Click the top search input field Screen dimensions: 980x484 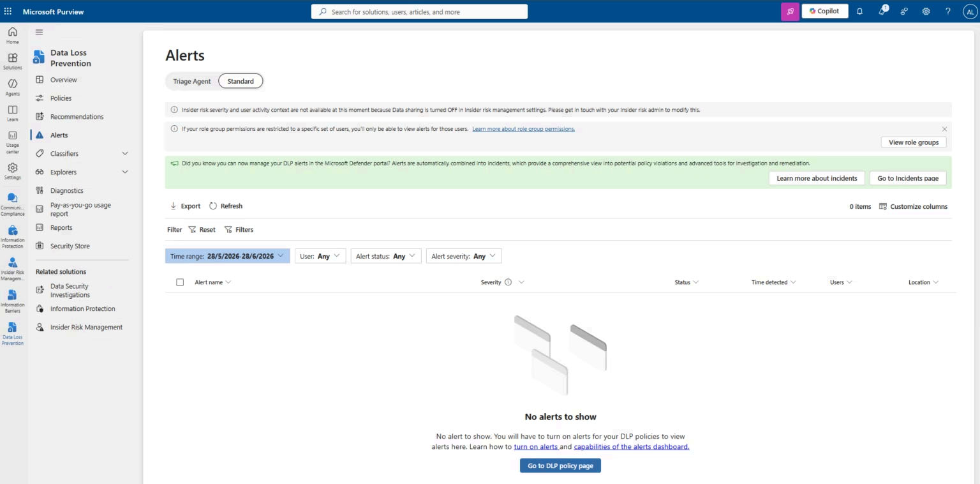click(419, 11)
